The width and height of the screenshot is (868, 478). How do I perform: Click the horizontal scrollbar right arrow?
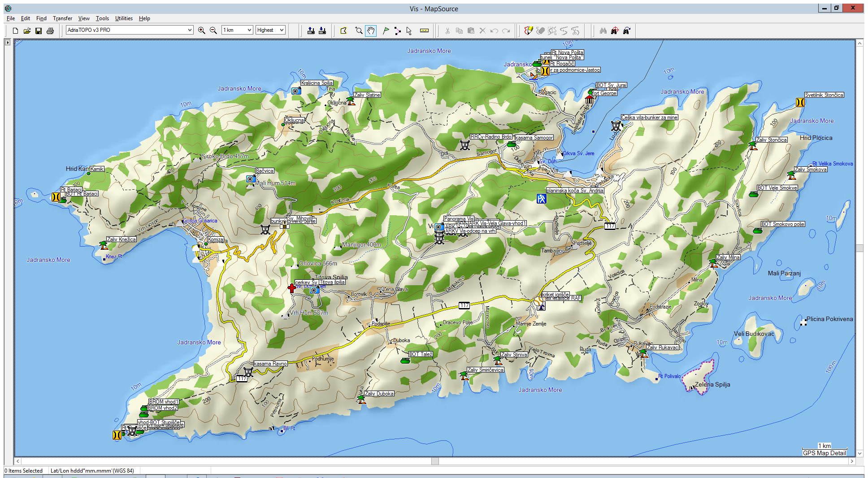click(852, 461)
